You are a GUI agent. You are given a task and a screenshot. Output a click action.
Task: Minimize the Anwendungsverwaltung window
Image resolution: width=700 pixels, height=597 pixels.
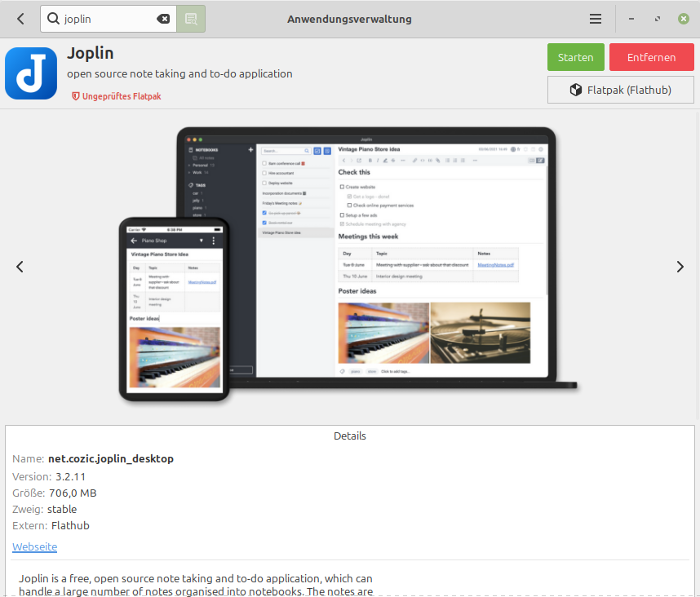click(x=631, y=19)
